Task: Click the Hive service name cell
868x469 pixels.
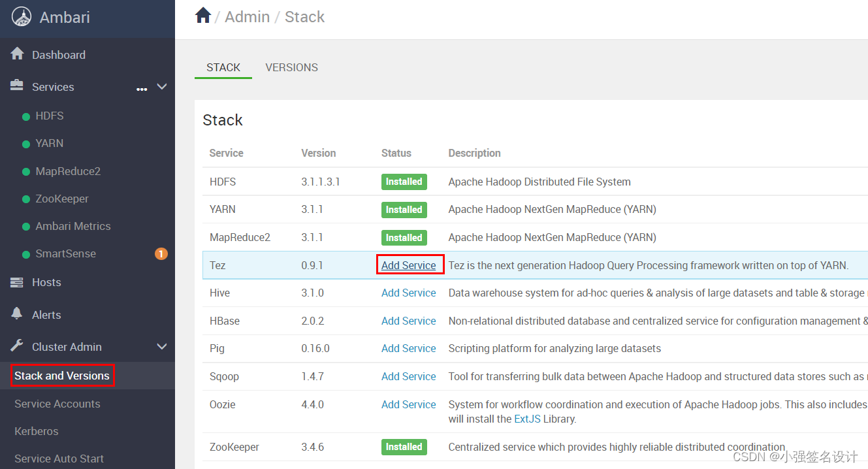Action: pyautogui.click(x=220, y=293)
